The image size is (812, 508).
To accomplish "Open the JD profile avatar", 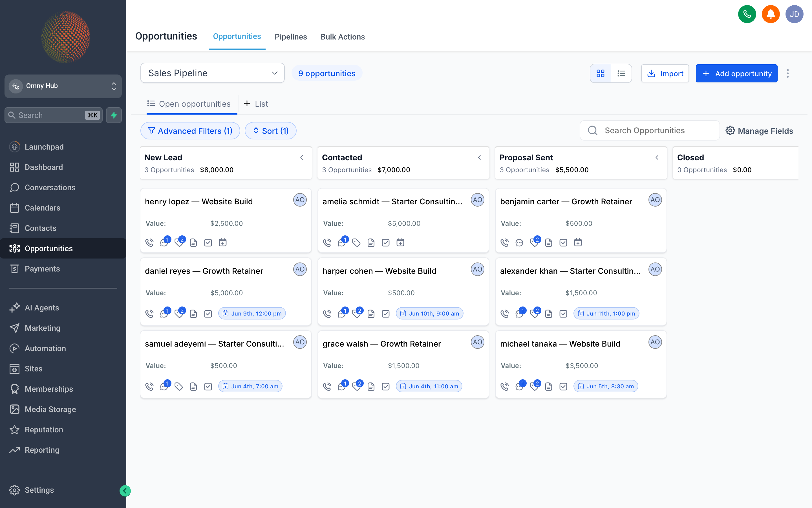I will 794,14.
